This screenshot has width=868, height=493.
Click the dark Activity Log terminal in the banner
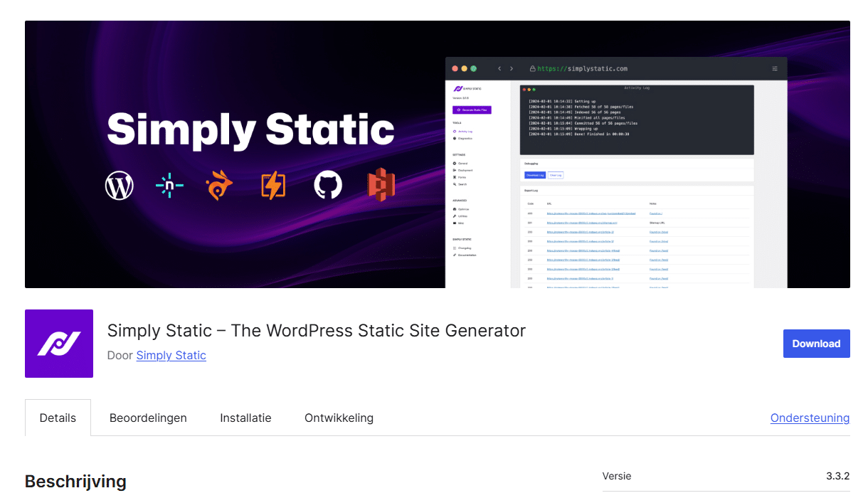[x=637, y=120]
